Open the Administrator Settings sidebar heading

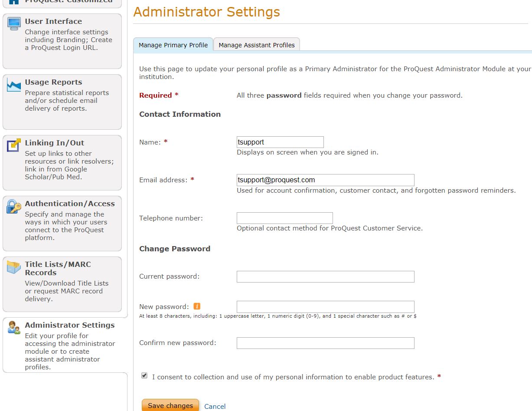(70, 325)
